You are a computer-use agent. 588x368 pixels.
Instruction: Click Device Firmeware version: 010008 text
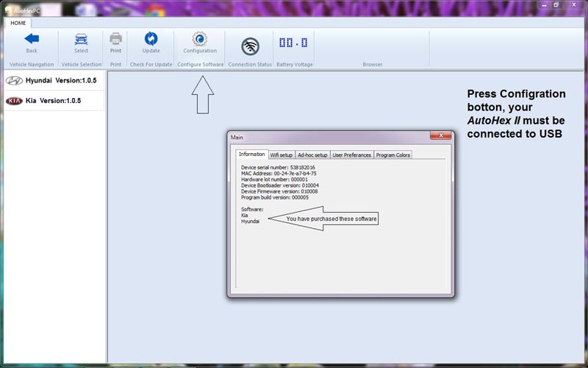click(279, 191)
